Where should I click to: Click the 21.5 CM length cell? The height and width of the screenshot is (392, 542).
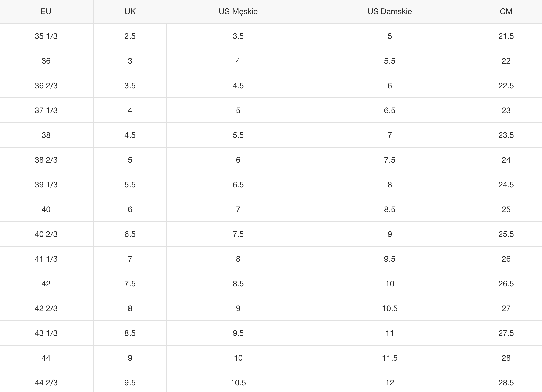tap(506, 36)
